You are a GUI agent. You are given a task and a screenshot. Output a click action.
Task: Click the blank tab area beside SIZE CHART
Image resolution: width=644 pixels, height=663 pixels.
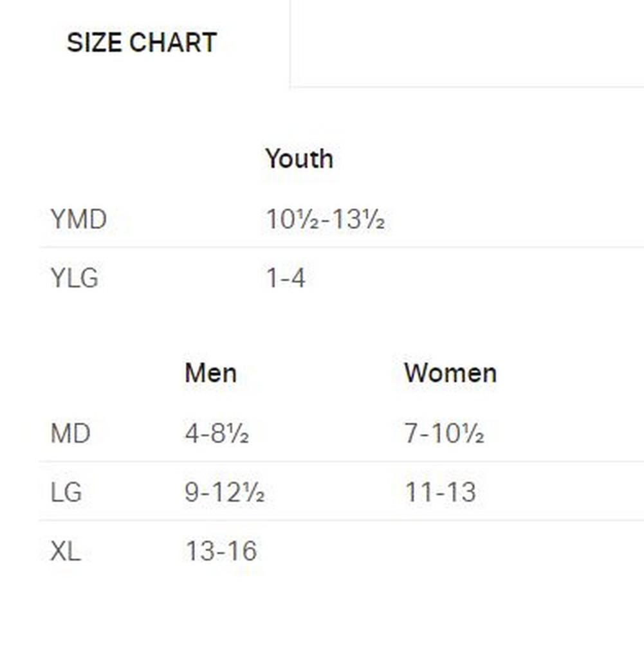[466, 43]
